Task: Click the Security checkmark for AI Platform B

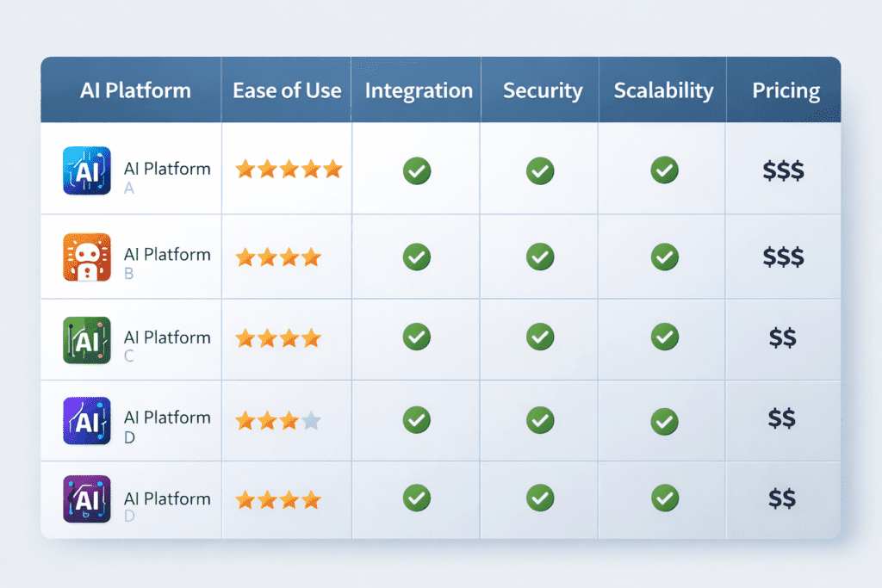Action: [540, 257]
